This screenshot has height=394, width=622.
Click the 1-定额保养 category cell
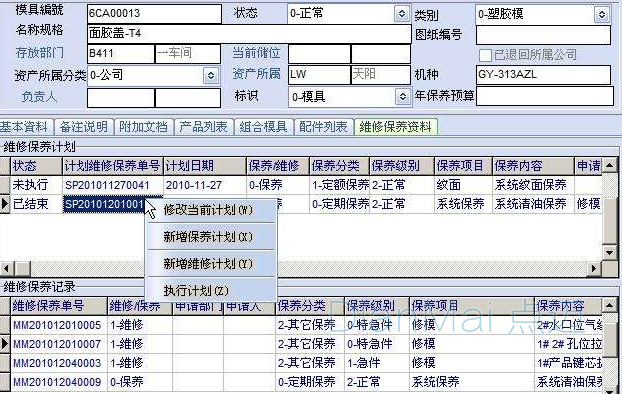(340, 185)
